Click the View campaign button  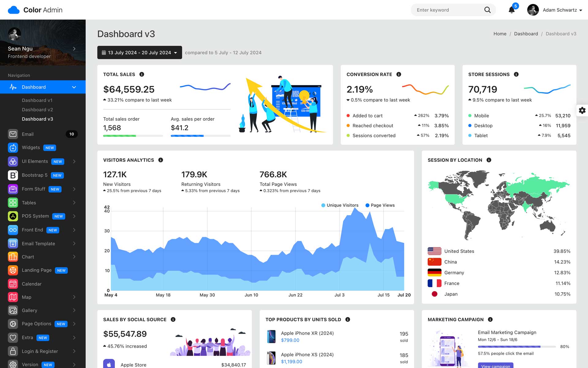495,366
